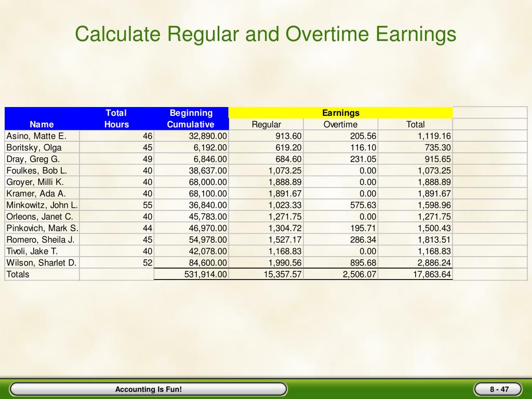Click total earnings 1,598.96
532x399 pixels.
pos(434,205)
